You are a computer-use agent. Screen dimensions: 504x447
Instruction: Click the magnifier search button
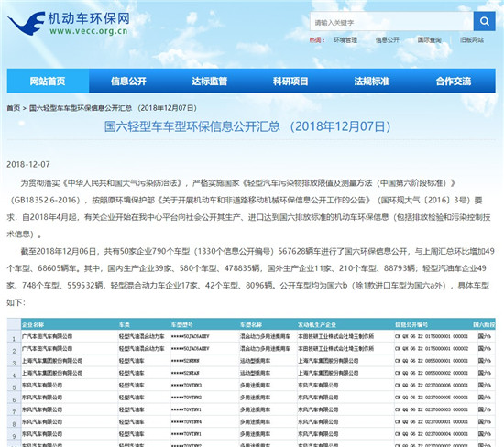[x=485, y=22]
